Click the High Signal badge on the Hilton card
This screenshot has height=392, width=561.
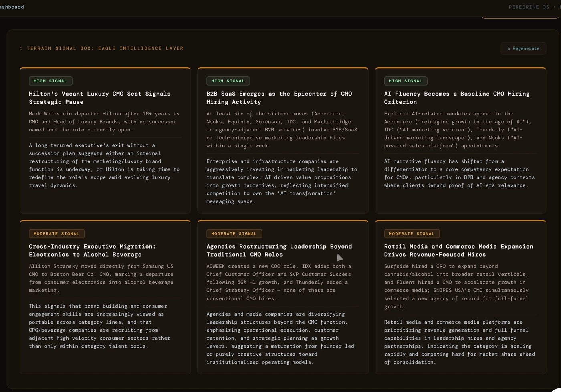(x=50, y=81)
